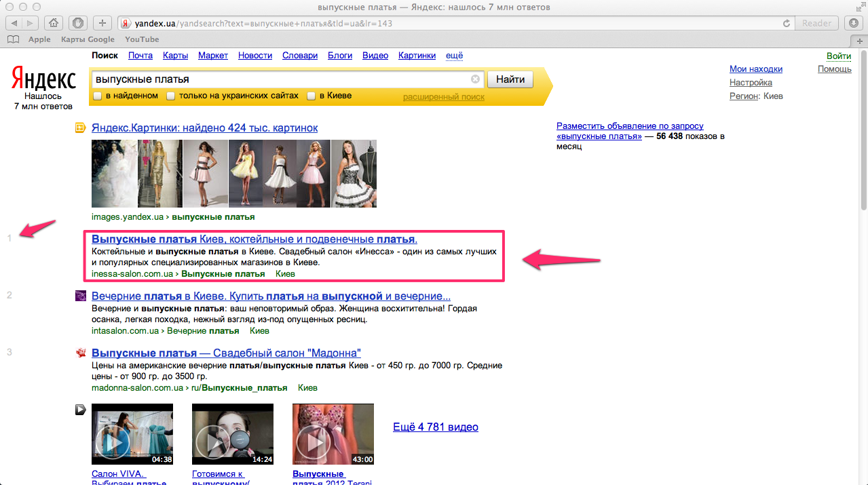Open result 'Выпускные платья Киев, коктейльные и подвенечные'

[x=254, y=239]
